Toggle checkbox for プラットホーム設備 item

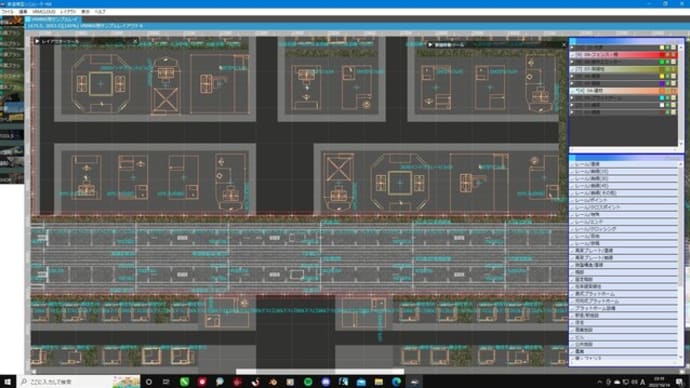pos(573,308)
